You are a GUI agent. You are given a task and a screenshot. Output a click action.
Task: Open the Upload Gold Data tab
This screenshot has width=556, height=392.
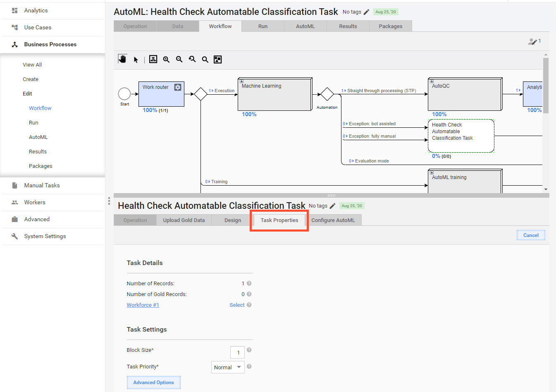point(184,220)
